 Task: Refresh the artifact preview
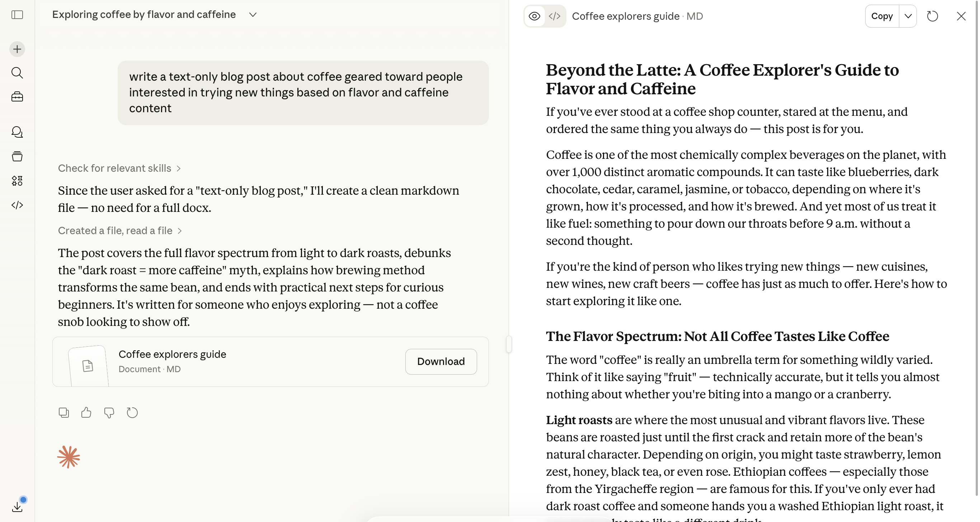point(932,16)
